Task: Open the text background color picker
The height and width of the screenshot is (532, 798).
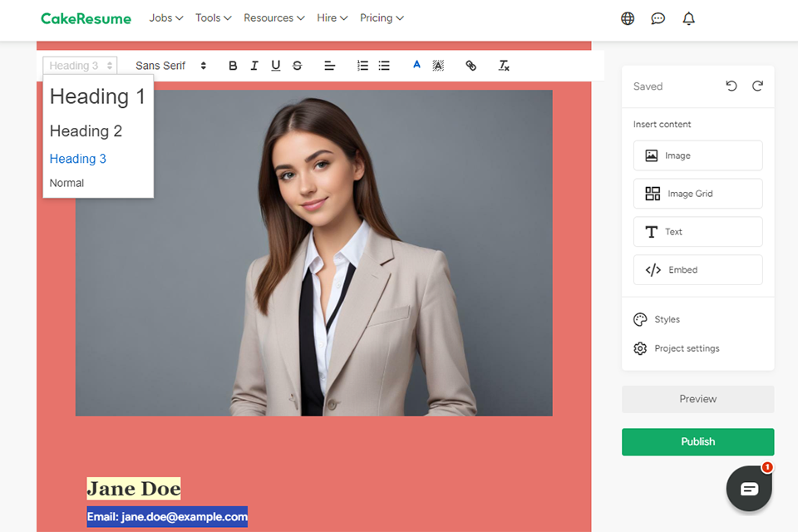Action: coord(438,66)
